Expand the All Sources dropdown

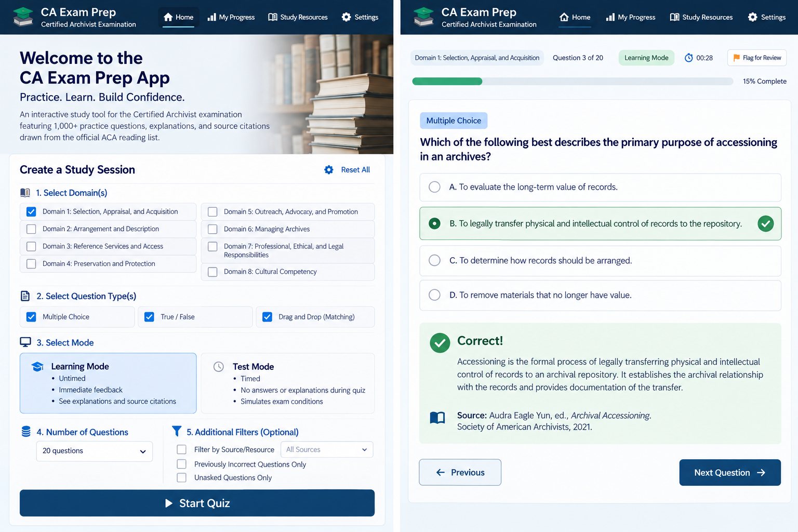tap(327, 449)
